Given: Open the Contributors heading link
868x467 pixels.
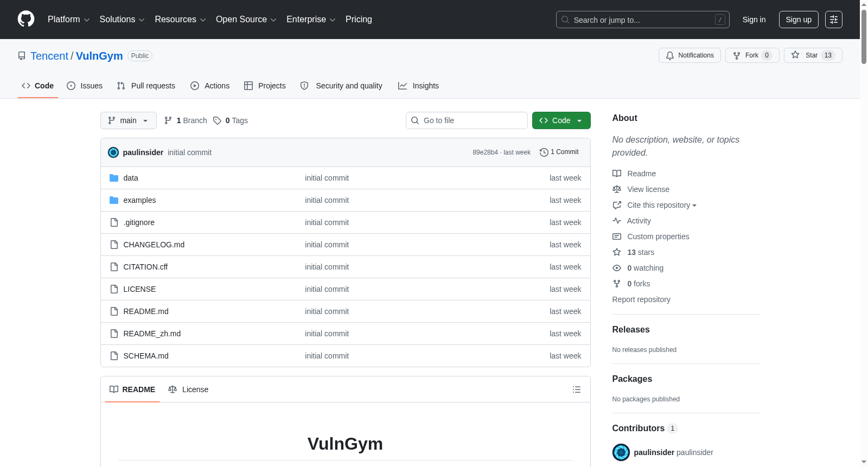Looking at the screenshot, I should (645, 428).
